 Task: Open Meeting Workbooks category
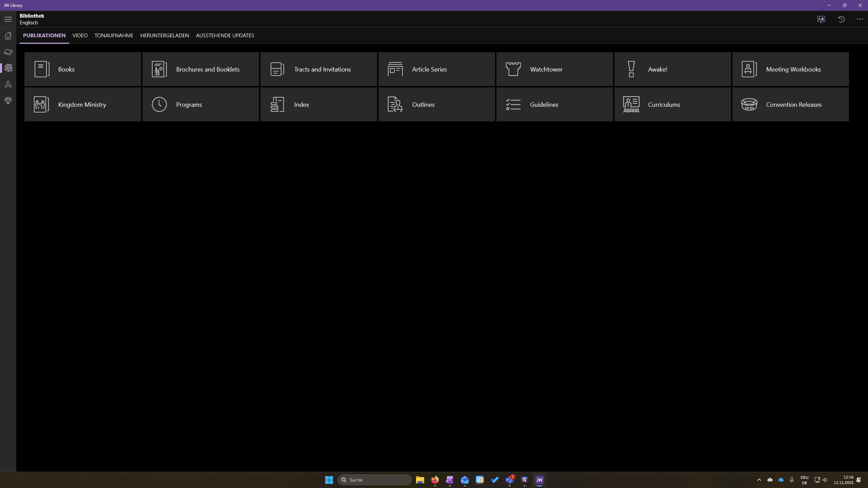791,69
